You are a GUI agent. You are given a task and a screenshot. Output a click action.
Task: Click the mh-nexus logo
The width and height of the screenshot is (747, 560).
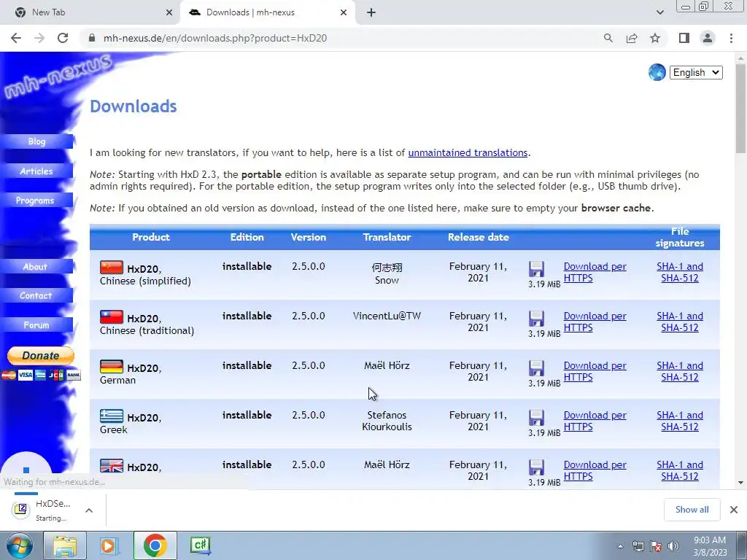[x=57, y=76]
